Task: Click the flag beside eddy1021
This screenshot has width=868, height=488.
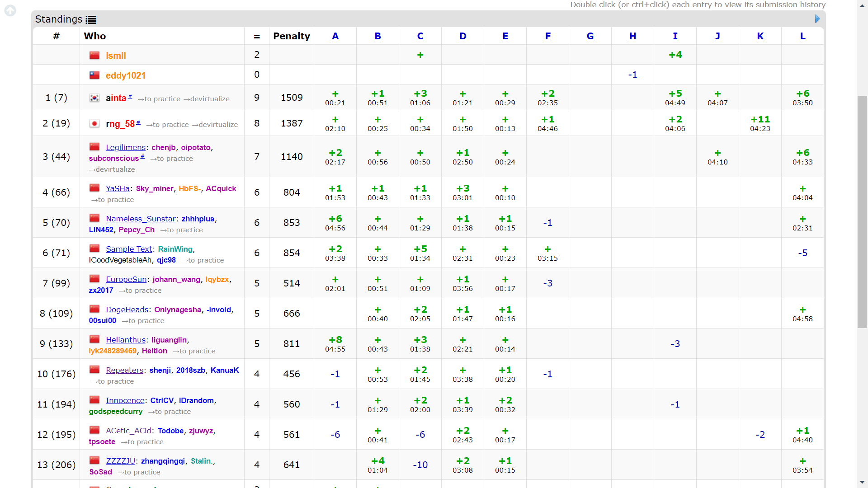Action: tap(94, 75)
